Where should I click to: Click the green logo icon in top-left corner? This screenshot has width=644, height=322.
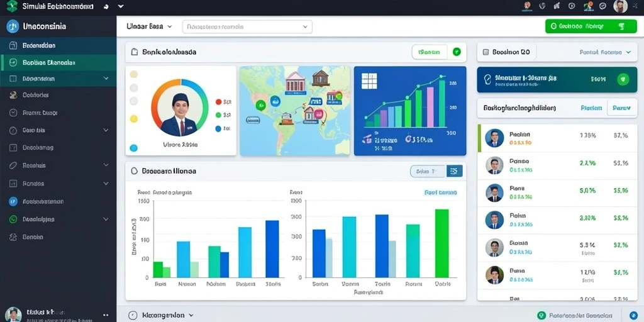(x=12, y=6)
